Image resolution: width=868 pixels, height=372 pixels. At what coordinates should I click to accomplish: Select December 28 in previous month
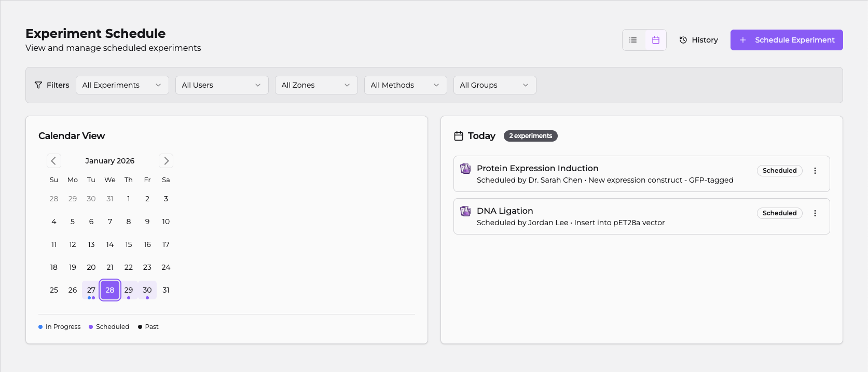(x=54, y=199)
